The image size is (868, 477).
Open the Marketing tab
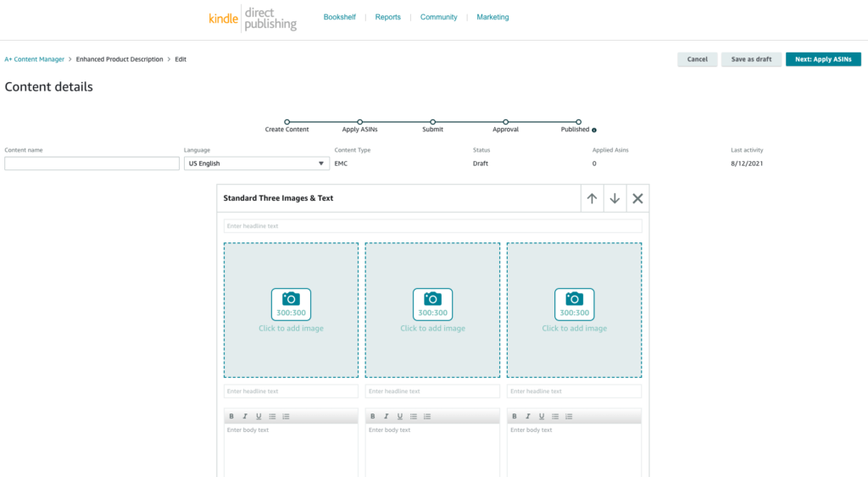tap(492, 17)
